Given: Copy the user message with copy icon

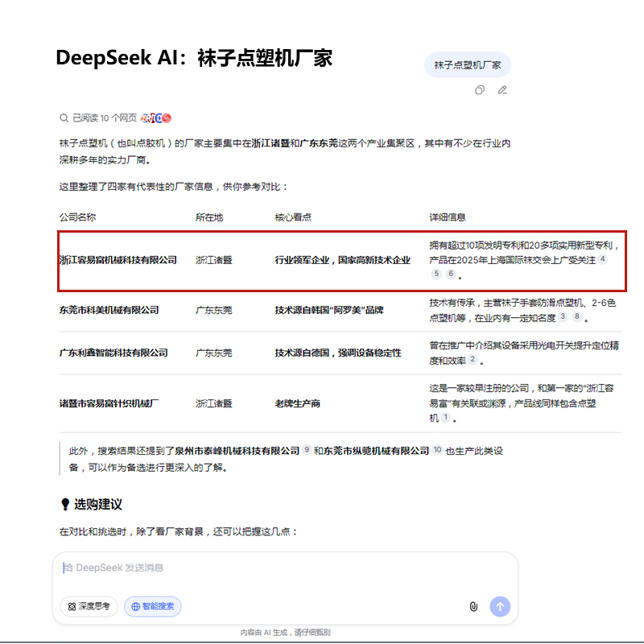Looking at the screenshot, I should (479, 90).
